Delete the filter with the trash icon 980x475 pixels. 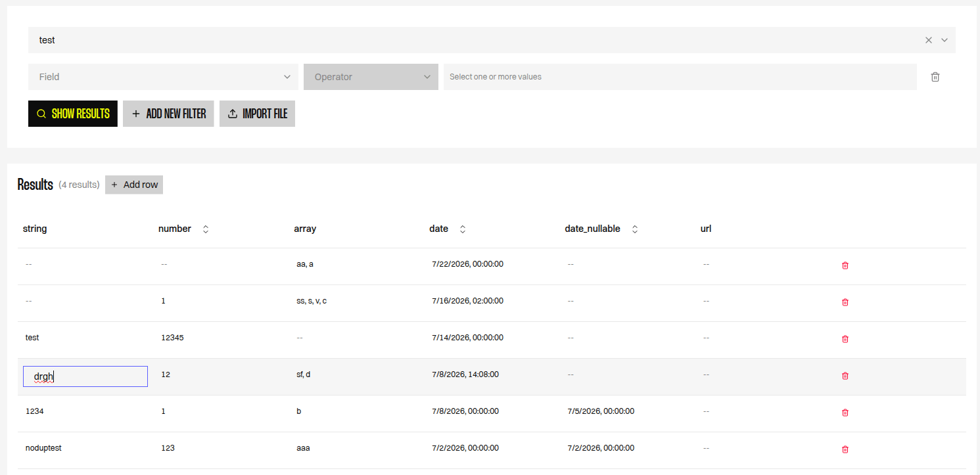pos(935,77)
